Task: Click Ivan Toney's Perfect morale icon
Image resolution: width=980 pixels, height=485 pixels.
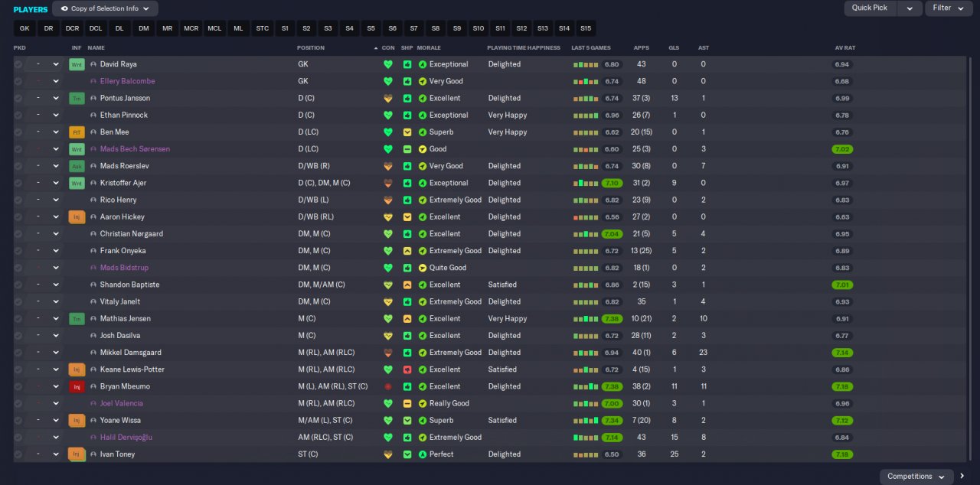Action: pyautogui.click(x=423, y=454)
